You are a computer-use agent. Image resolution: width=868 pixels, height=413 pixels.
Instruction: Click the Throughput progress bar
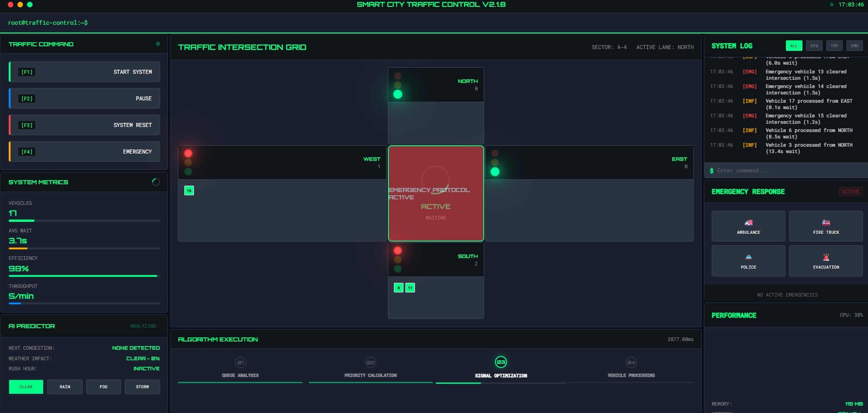coord(84,303)
